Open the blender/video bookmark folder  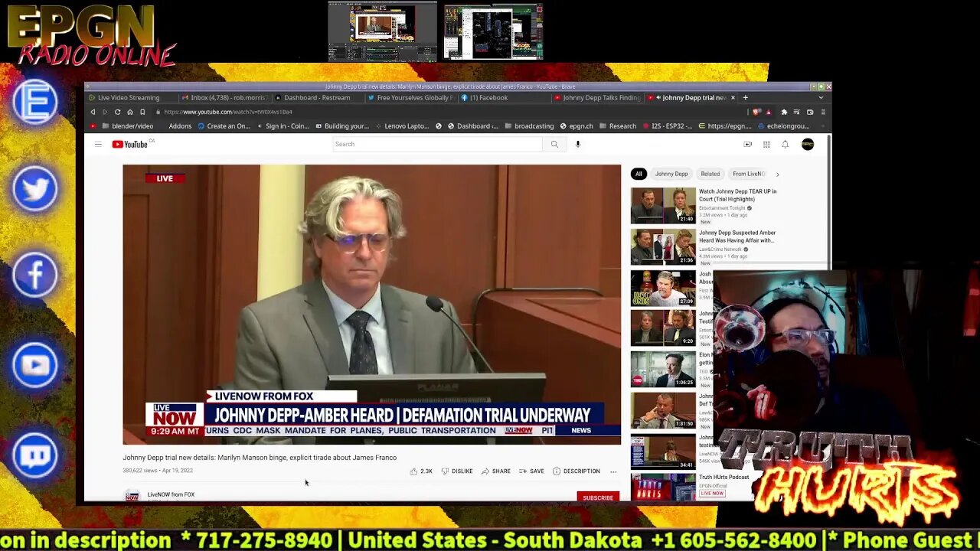127,126
